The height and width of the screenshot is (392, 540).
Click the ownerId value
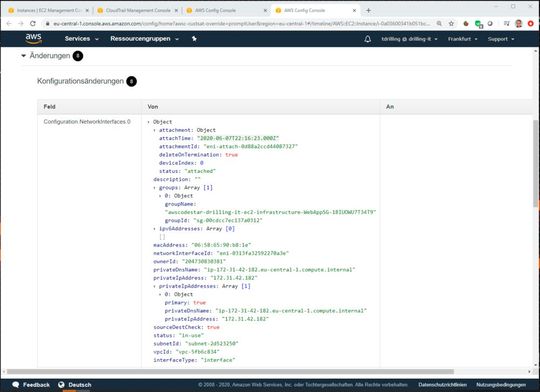tap(204, 261)
